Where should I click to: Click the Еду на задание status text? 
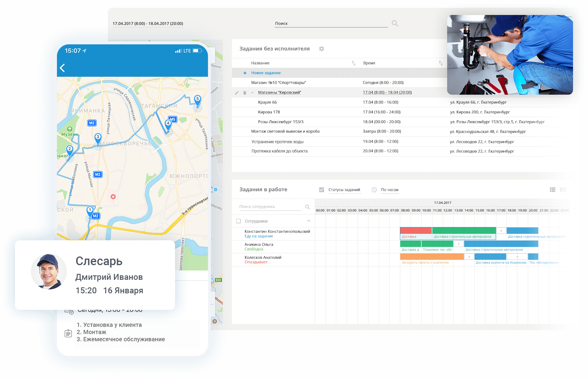pos(259,236)
